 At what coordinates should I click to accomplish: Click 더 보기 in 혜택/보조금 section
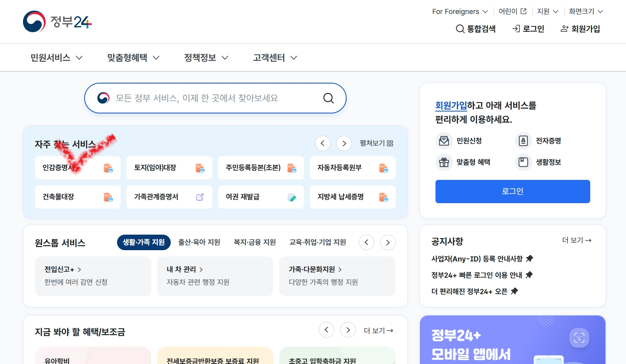point(378,331)
